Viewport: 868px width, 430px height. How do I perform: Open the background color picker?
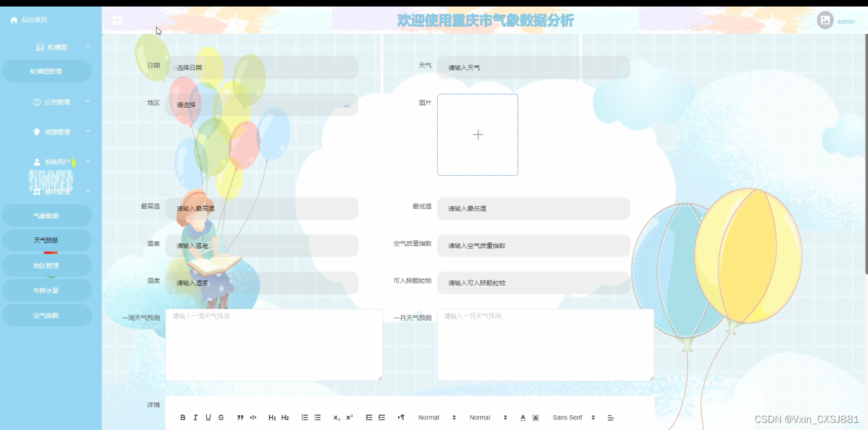[x=536, y=418]
